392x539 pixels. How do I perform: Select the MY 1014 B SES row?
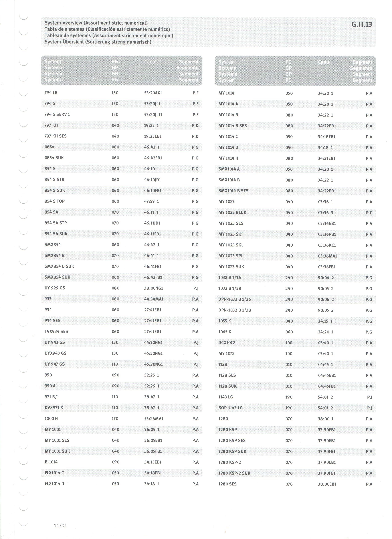pyautogui.click(x=295, y=126)
